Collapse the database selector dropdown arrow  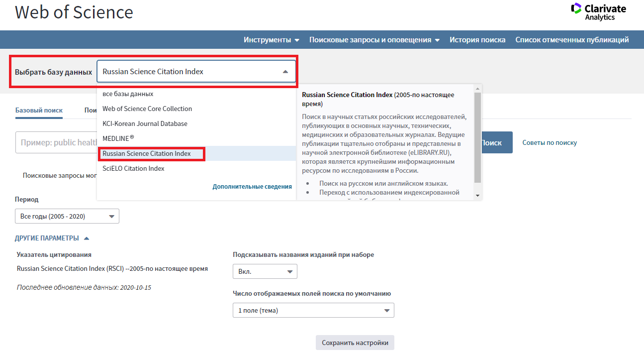pos(285,72)
